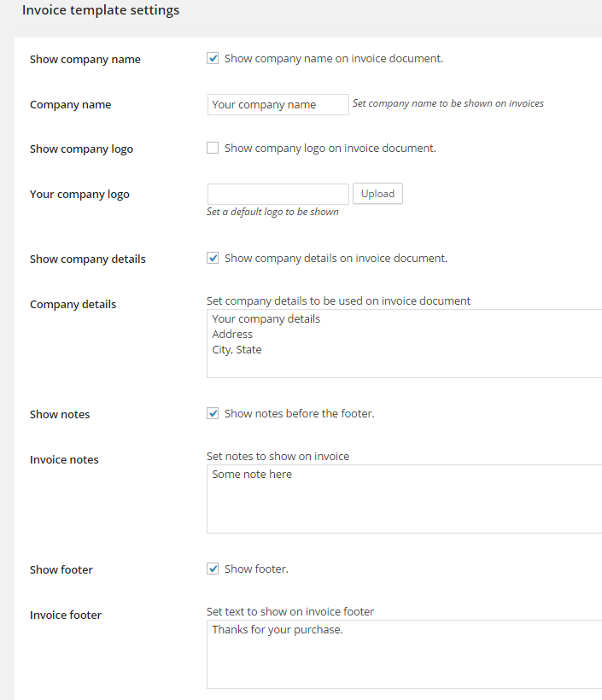602x700 pixels.
Task: Click the 'Show notes before the footer' label
Action: pyautogui.click(x=300, y=413)
